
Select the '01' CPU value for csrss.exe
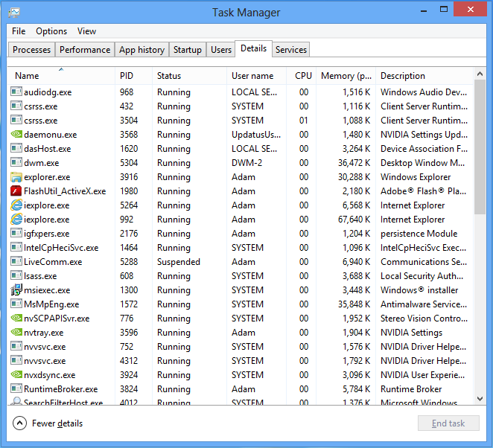(303, 121)
